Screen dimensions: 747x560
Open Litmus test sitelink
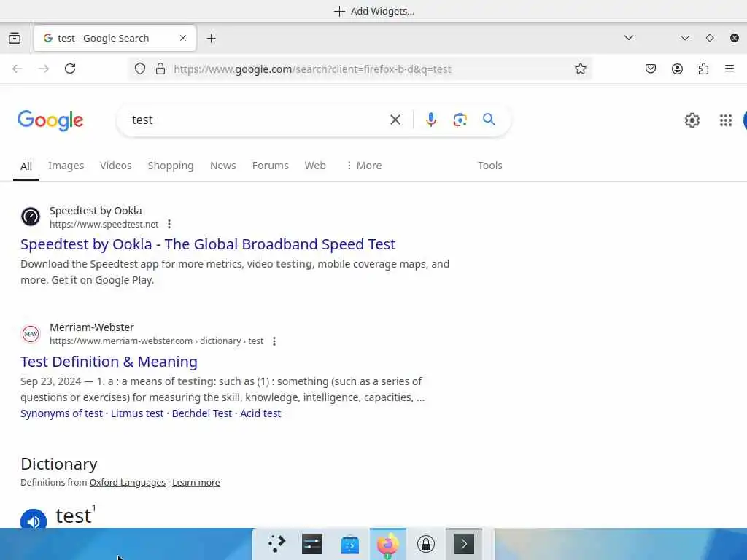point(137,413)
